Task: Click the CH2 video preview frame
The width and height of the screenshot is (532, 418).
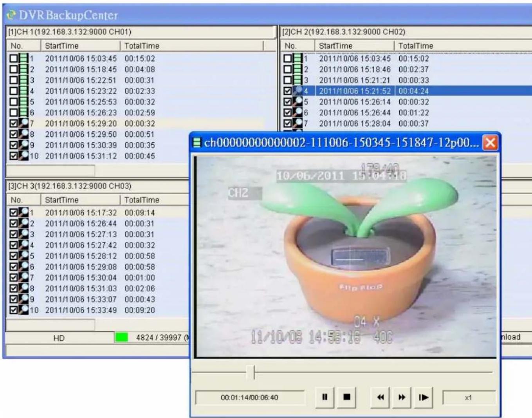Action: click(346, 257)
